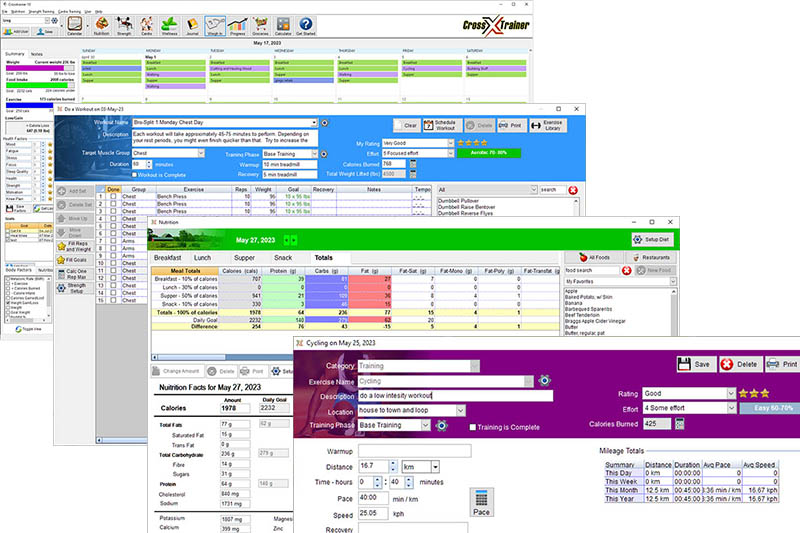This screenshot has height=533, width=800.
Task: Click the gear icon beside Cycling Exercise Name
Action: pos(544,380)
